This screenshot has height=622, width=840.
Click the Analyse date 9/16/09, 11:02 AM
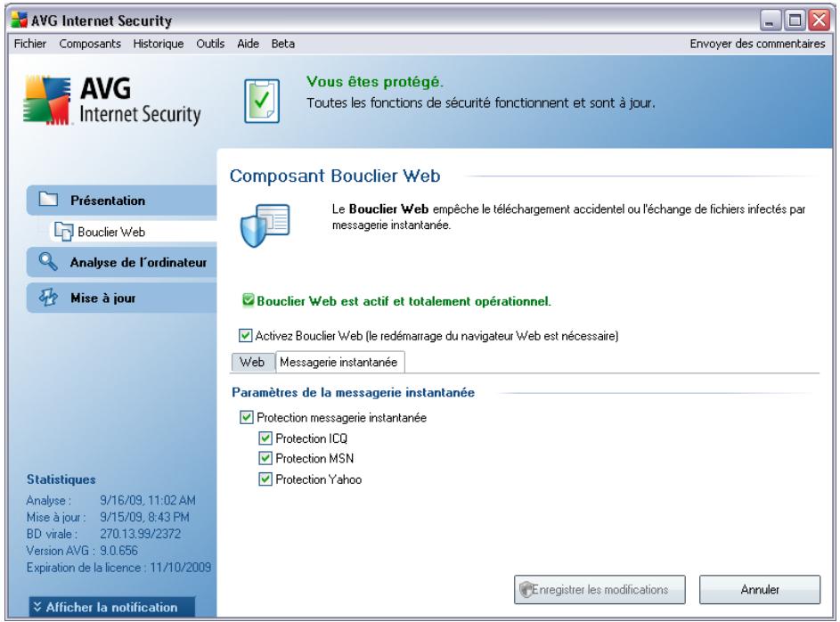[x=148, y=501]
